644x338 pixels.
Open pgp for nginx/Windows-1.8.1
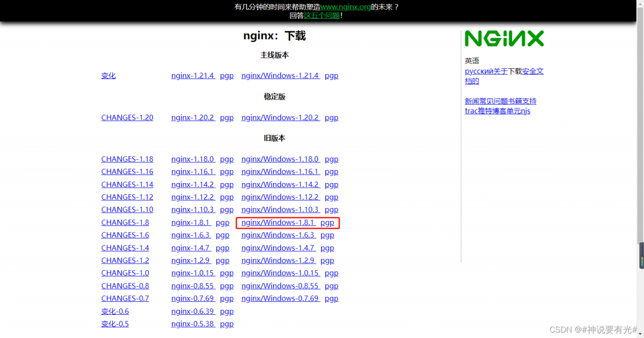click(328, 222)
